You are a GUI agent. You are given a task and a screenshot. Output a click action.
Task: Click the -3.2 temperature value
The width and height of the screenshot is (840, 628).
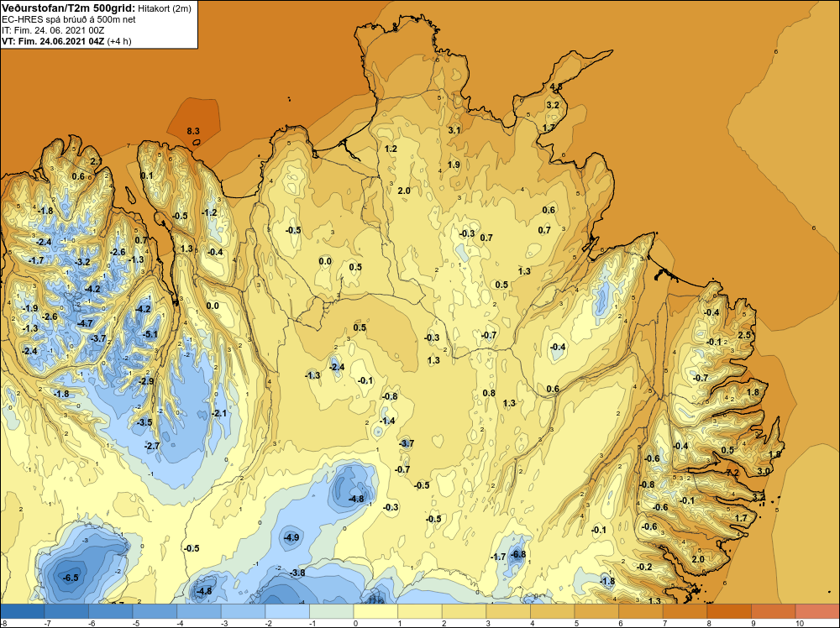click(x=82, y=262)
